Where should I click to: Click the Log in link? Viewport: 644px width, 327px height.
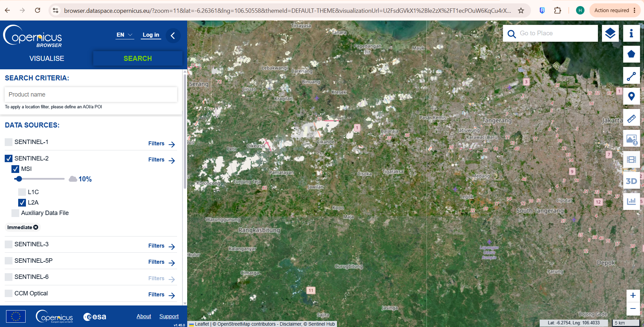[151, 35]
